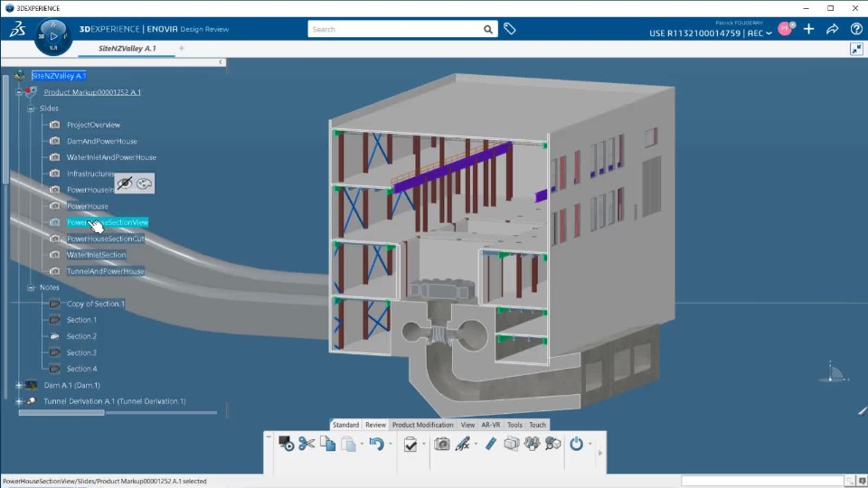This screenshot has width=868, height=488.
Task: Open the View tab
Action: (x=467, y=425)
